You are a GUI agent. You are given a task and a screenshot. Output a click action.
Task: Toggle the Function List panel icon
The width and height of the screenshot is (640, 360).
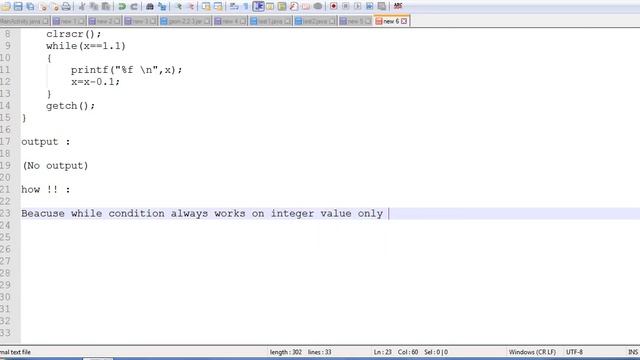tap(294, 7)
